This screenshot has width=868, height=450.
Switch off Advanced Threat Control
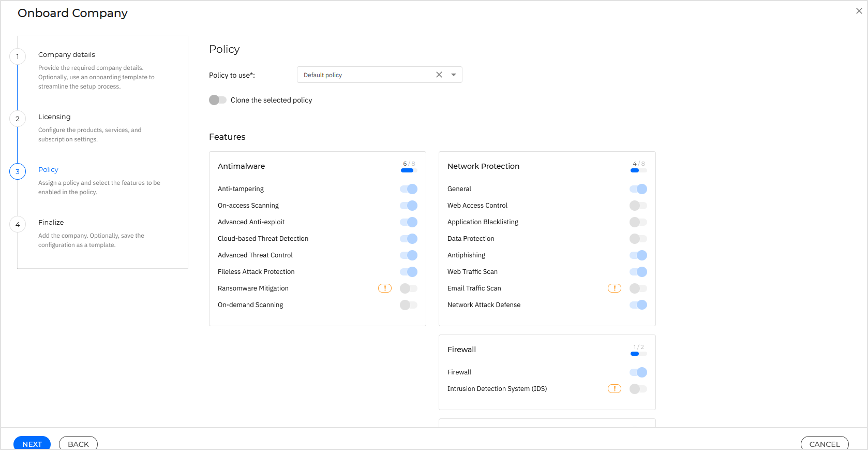point(409,255)
